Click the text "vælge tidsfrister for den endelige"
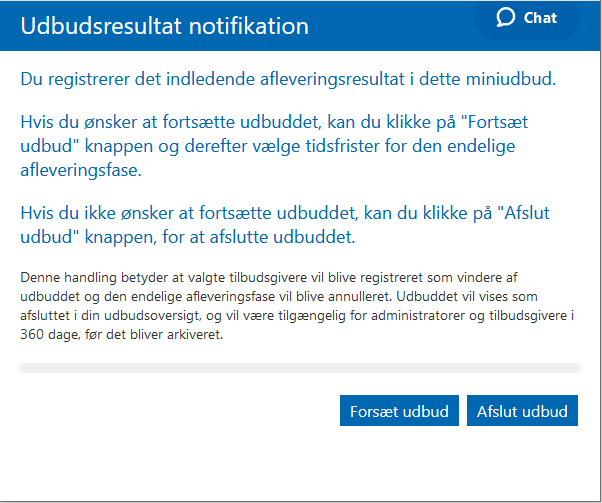Image resolution: width=602 pixels, height=503 pixels. pyautogui.click(x=388, y=146)
